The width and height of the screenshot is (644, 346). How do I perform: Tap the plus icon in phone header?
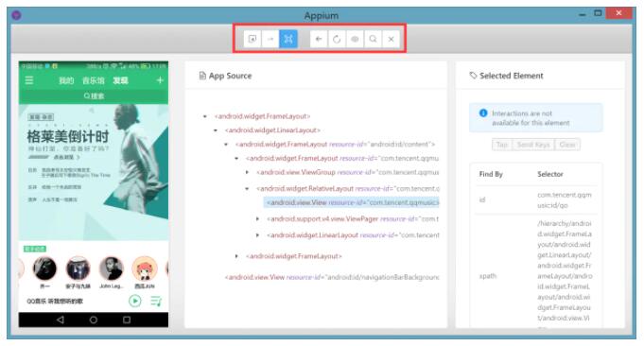coord(160,80)
